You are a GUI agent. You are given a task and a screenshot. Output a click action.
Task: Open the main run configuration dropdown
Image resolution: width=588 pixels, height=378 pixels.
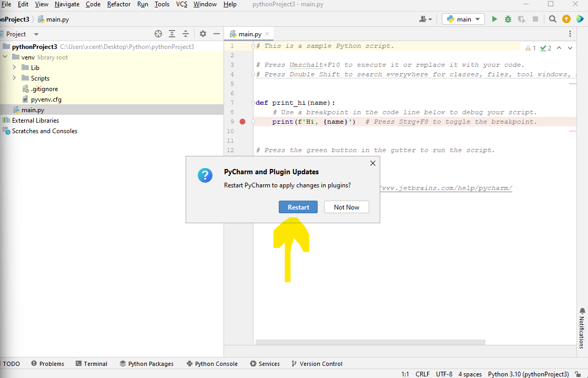[463, 18]
